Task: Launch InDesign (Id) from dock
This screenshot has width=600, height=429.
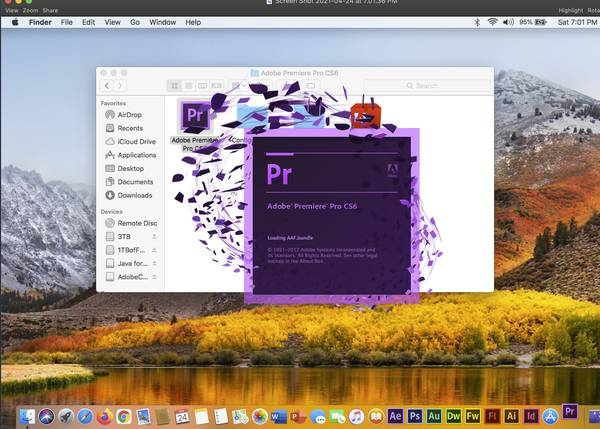Action: [531, 416]
